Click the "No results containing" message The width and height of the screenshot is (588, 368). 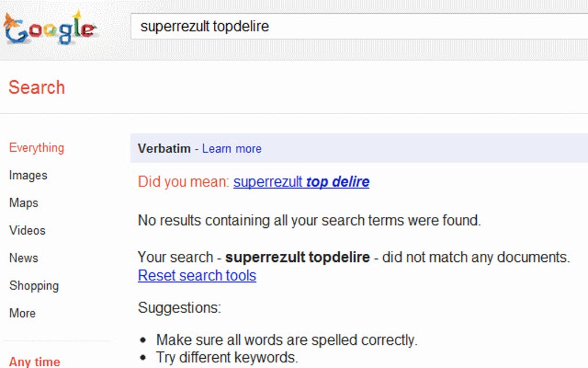click(309, 220)
